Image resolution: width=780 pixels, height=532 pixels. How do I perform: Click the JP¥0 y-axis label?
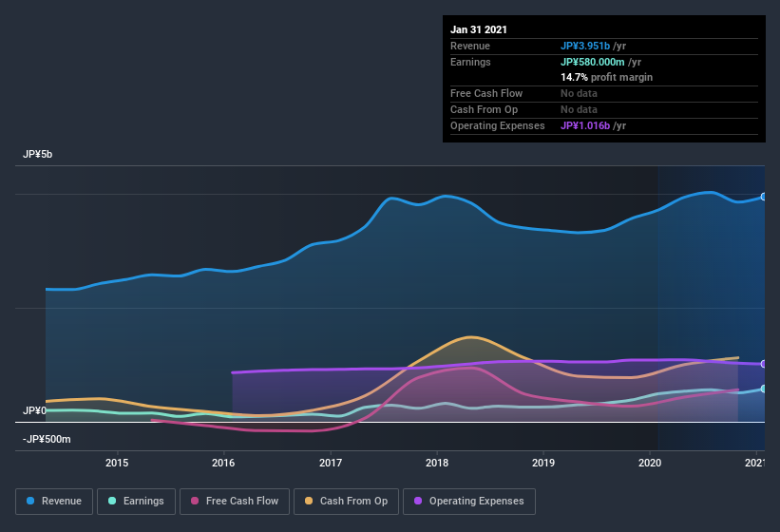tap(34, 410)
